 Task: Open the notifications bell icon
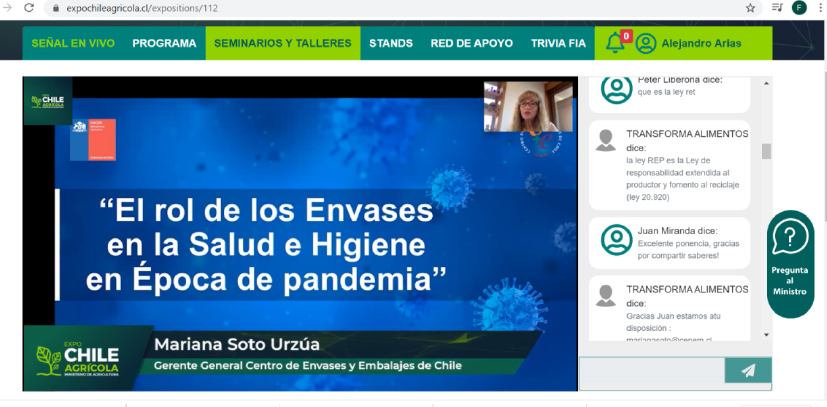pos(616,43)
